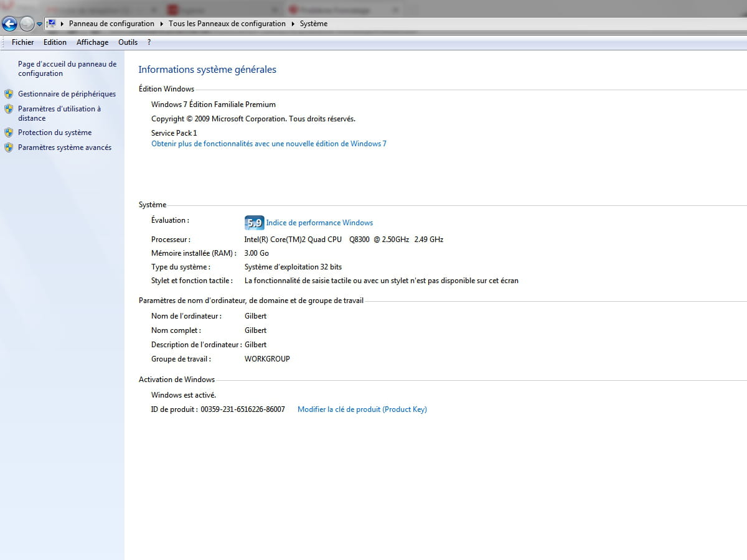This screenshot has width=747, height=560.
Task: Expand arrow after Panneau de configuration breadcrumb
Action: tap(162, 24)
